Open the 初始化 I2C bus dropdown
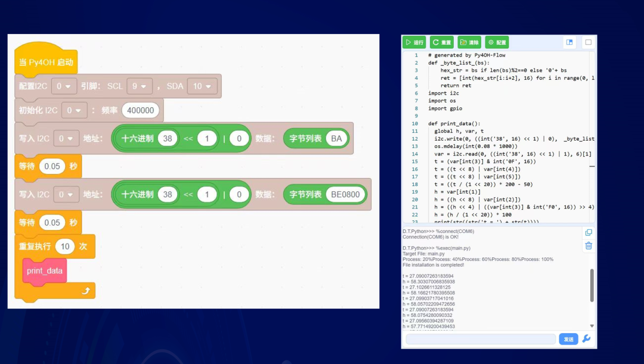 point(74,110)
